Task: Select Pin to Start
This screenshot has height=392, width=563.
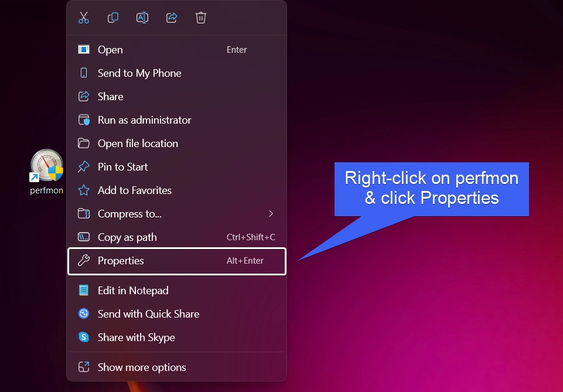Action: point(177,166)
